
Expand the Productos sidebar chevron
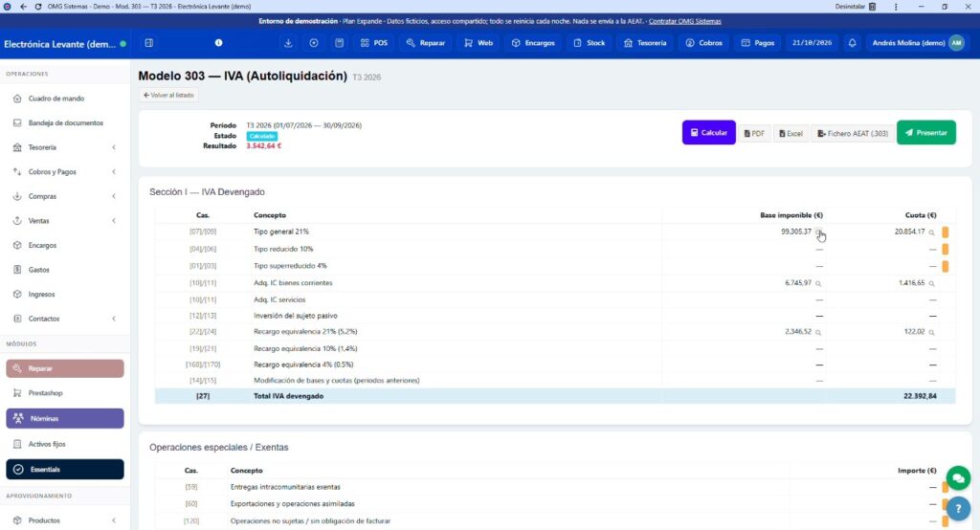[x=114, y=520]
